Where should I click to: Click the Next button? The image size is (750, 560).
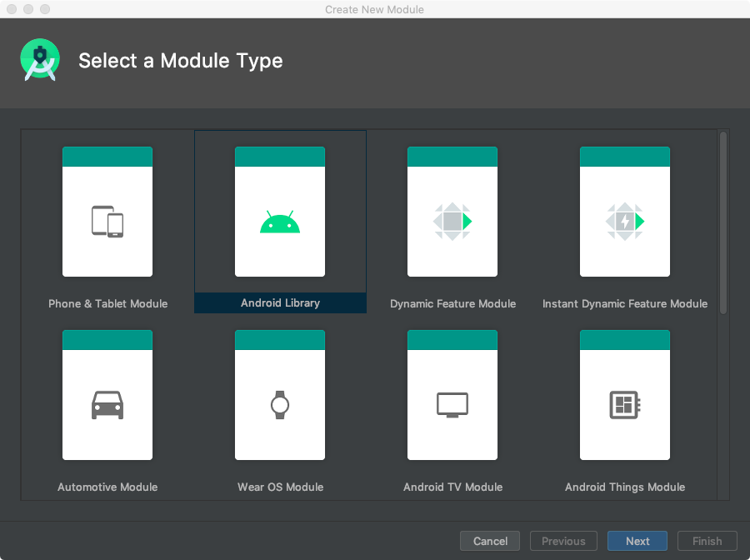pyautogui.click(x=637, y=541)
